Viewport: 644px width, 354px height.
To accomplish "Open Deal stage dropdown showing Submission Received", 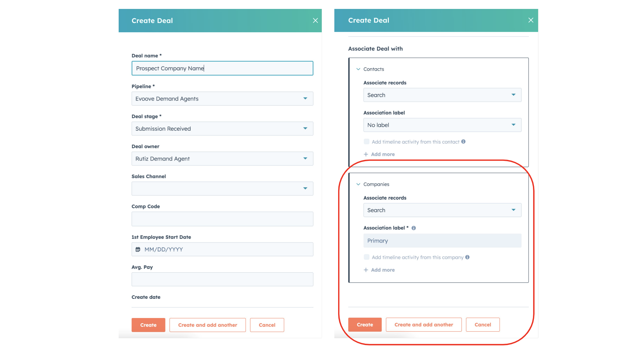I will pyautogui.click(x=222, y=129).
